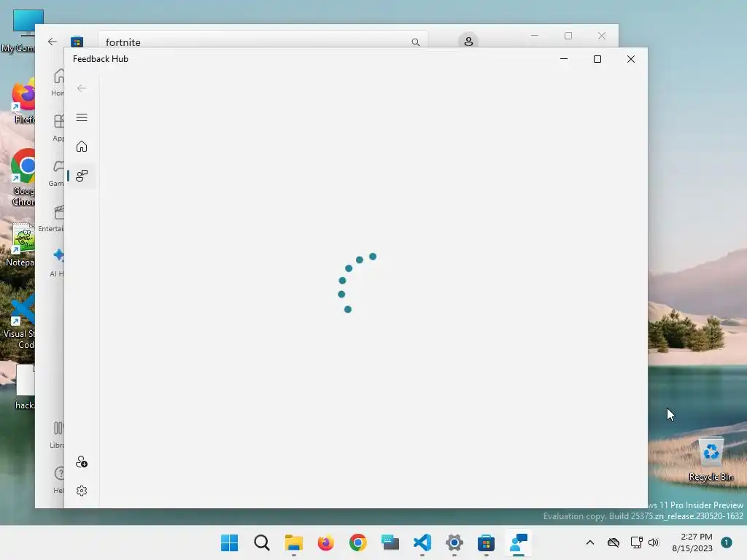Click the volume tray icon
Image resolution: width=747 pixels, height=560 pixels.
(x=654, y=542)
